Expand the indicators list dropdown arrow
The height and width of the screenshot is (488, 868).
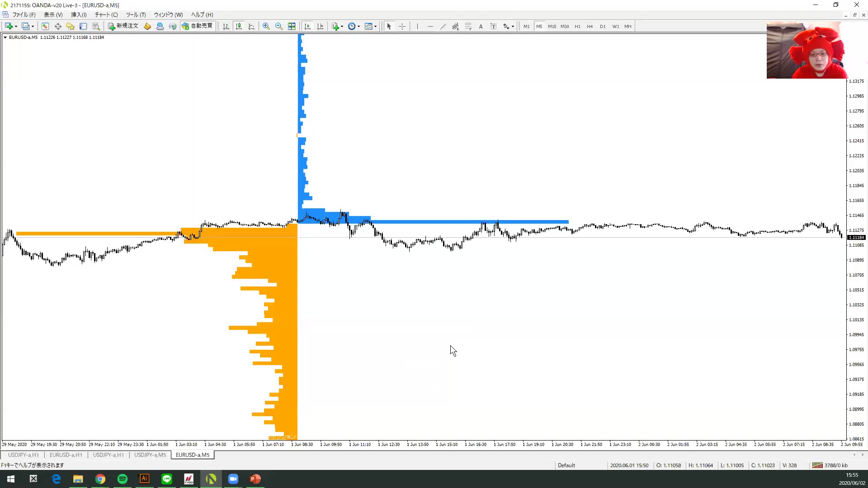(342, 26)
